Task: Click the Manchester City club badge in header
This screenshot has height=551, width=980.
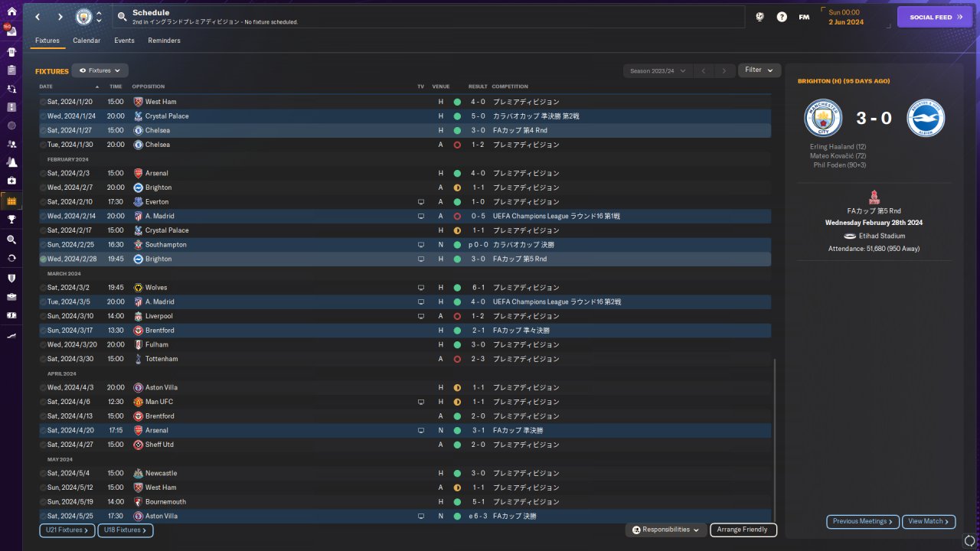Action: [x=83, y=17]
